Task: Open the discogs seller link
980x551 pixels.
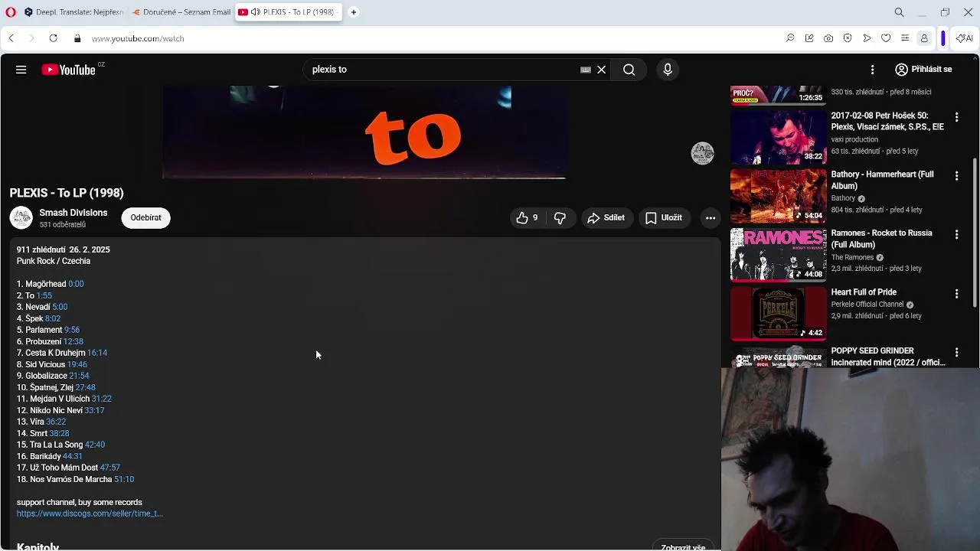Action: [90, 514]
